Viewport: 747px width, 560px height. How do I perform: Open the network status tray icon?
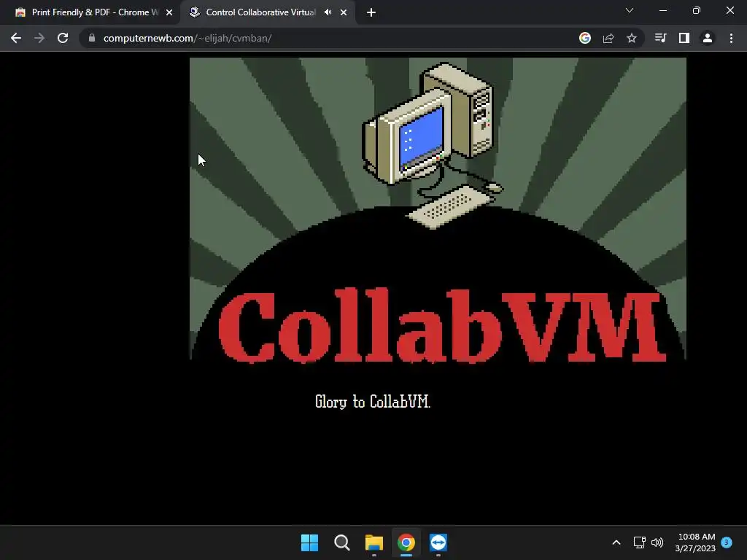click(x=639, y=542)
